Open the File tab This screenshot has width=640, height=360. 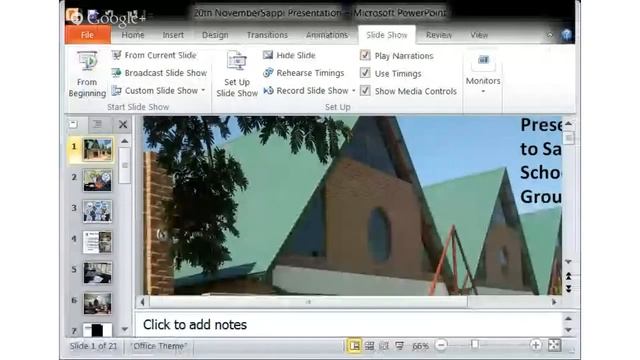tap(87, 35)
